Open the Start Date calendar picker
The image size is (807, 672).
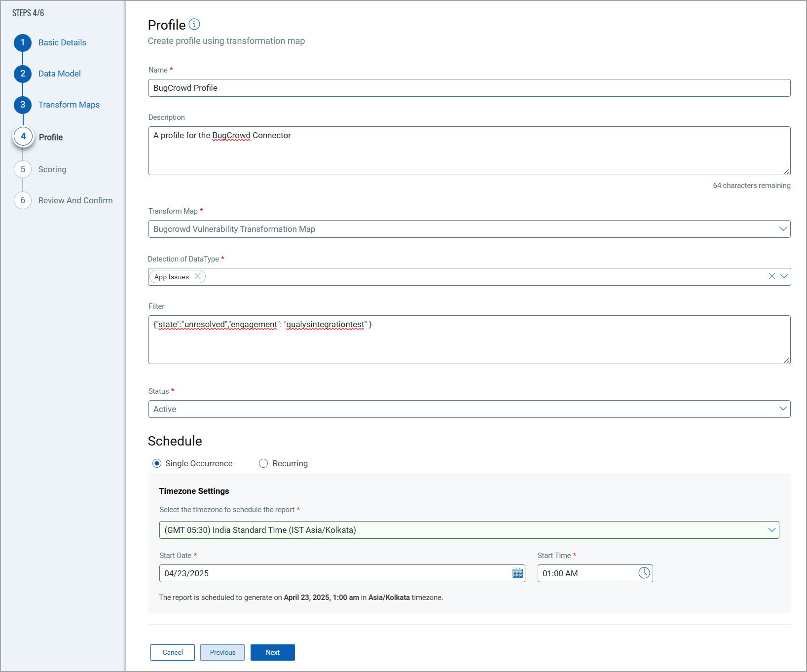pyautogui.click(x=517, y=573)
